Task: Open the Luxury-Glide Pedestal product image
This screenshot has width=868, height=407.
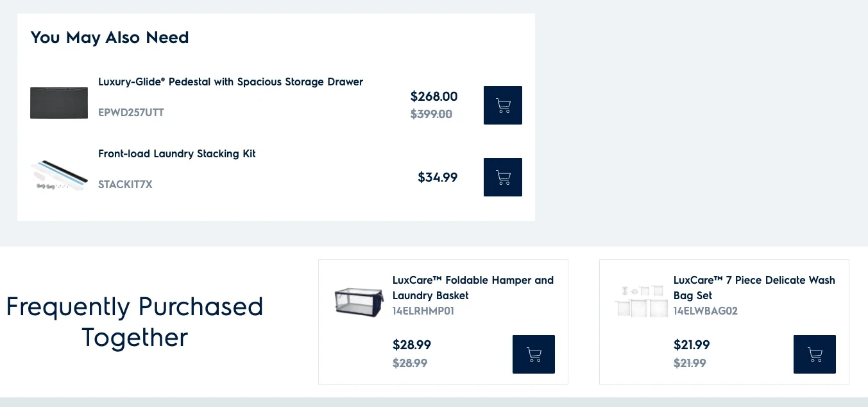Action: click(x=59, y=103)
